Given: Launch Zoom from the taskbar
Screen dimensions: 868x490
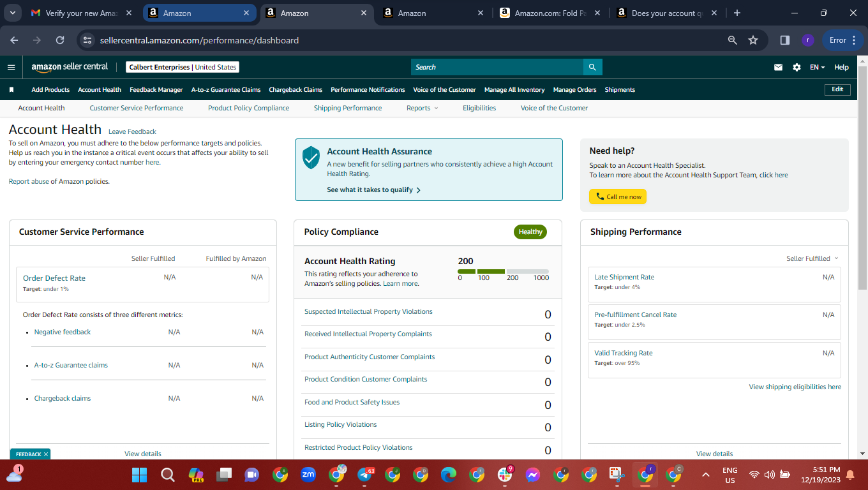Looking at the screenshot, I should (x=308, y=475).
